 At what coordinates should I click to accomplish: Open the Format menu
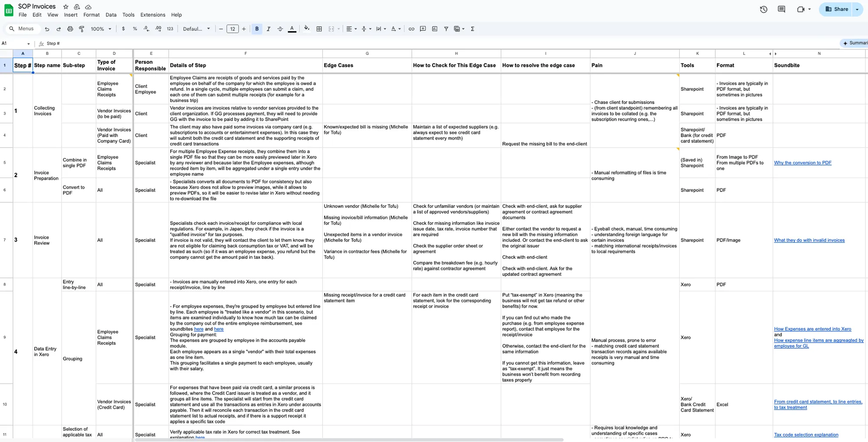tap(91, 15)
